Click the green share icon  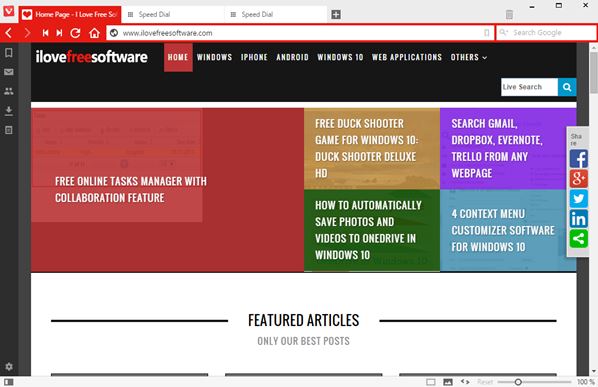tap(578, 239)
